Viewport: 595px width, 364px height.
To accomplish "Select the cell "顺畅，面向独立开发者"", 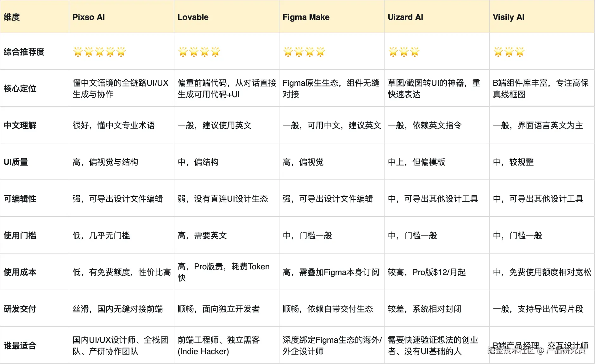I will coord(227,309).
